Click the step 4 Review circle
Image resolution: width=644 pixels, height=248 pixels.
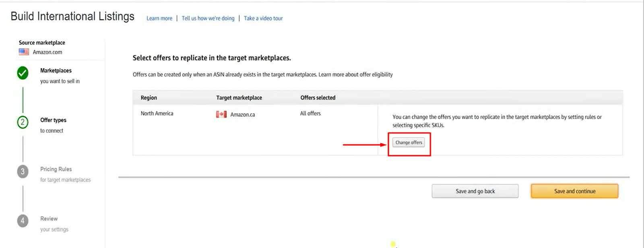tap(23, 221)
